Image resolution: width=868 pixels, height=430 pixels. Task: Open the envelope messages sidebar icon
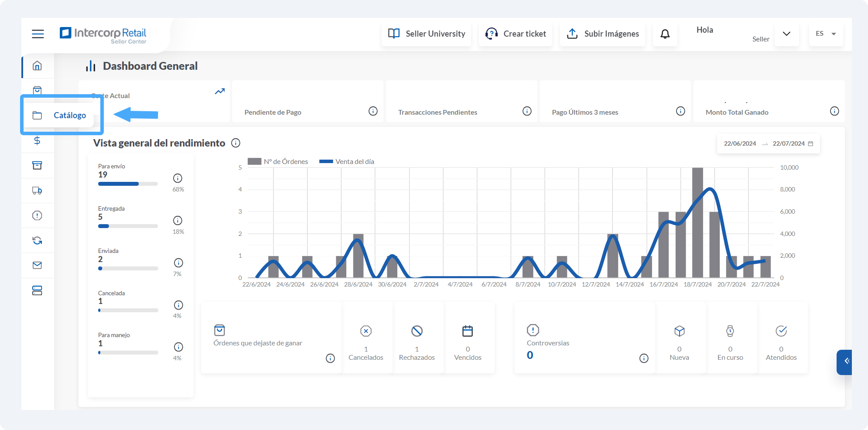tap(37, 265)
